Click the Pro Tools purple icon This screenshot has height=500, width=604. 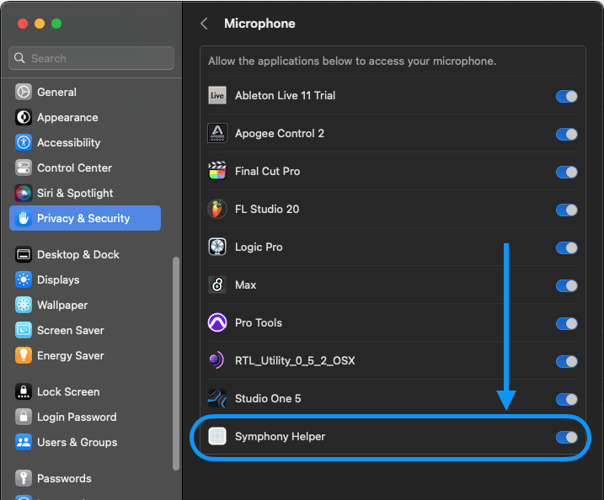[217, 323]
